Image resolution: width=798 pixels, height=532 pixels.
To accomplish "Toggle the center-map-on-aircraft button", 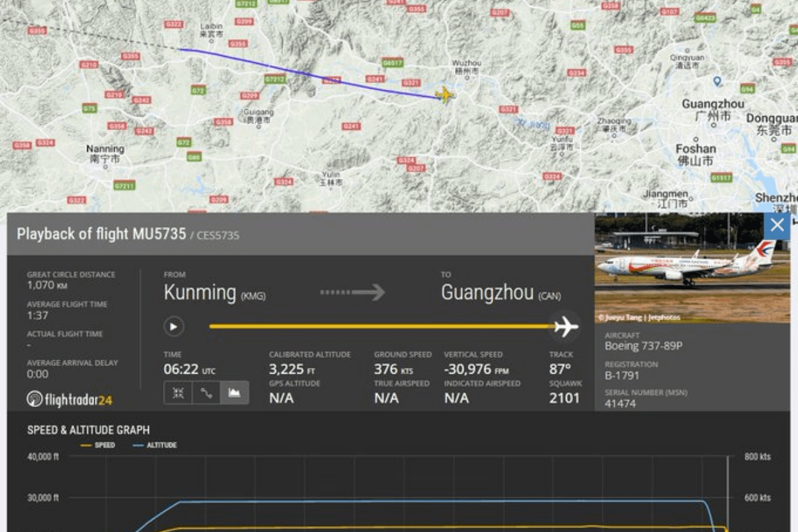I will point(178,393).
